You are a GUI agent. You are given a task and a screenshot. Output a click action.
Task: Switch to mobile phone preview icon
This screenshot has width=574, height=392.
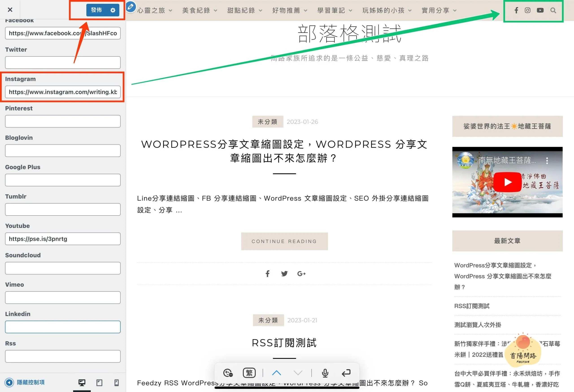[117, 383]
